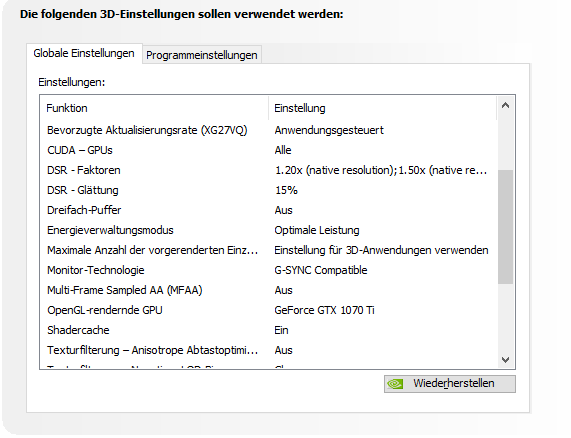Select the Energieverwaltungsmodus row

[x=268, y=230]
